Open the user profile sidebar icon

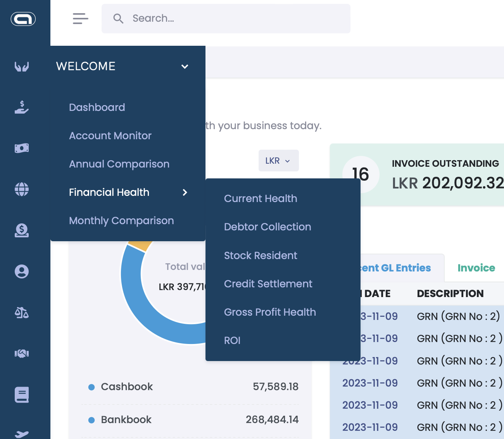(22, 271)
